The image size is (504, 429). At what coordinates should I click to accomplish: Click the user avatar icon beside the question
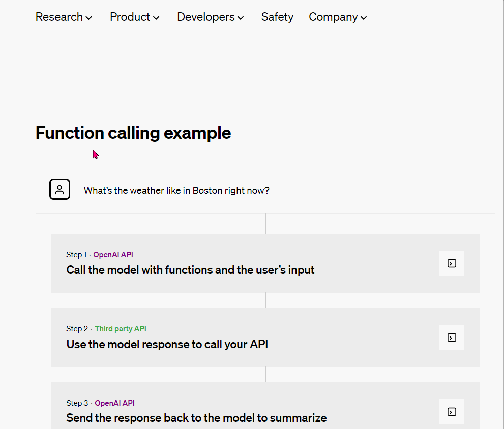point(60,190)
